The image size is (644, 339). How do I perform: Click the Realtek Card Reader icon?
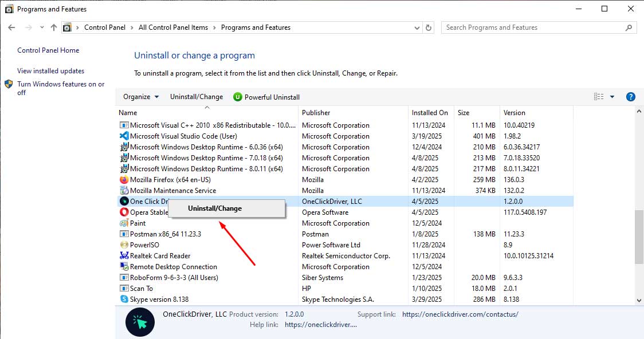click(124, 256)
